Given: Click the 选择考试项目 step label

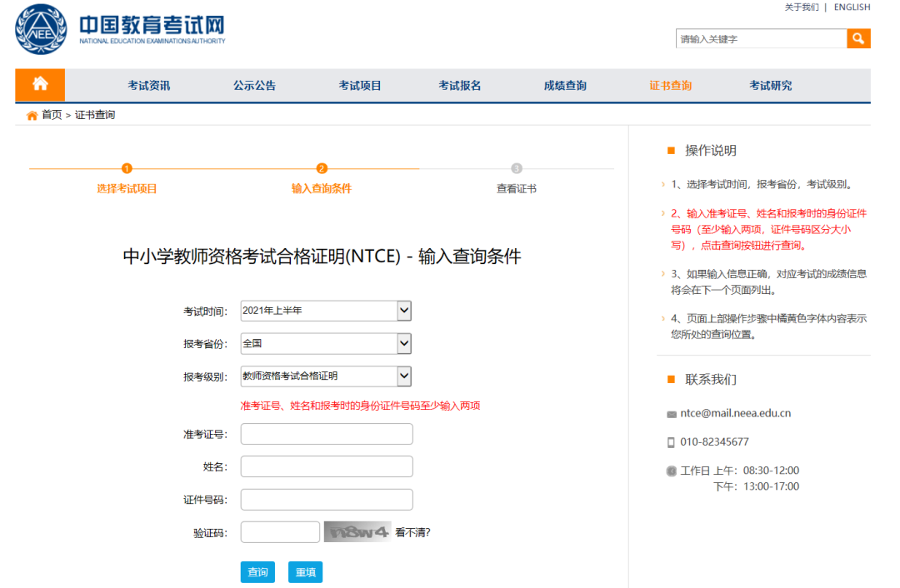Looking at the screenshot, I should pyautogui.click(x=127, y=189).
